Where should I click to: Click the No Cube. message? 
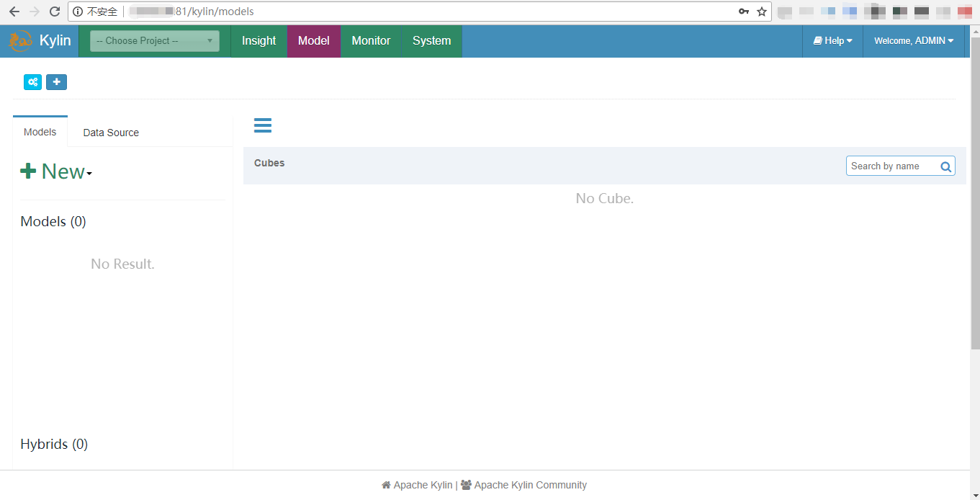(605, 198)
